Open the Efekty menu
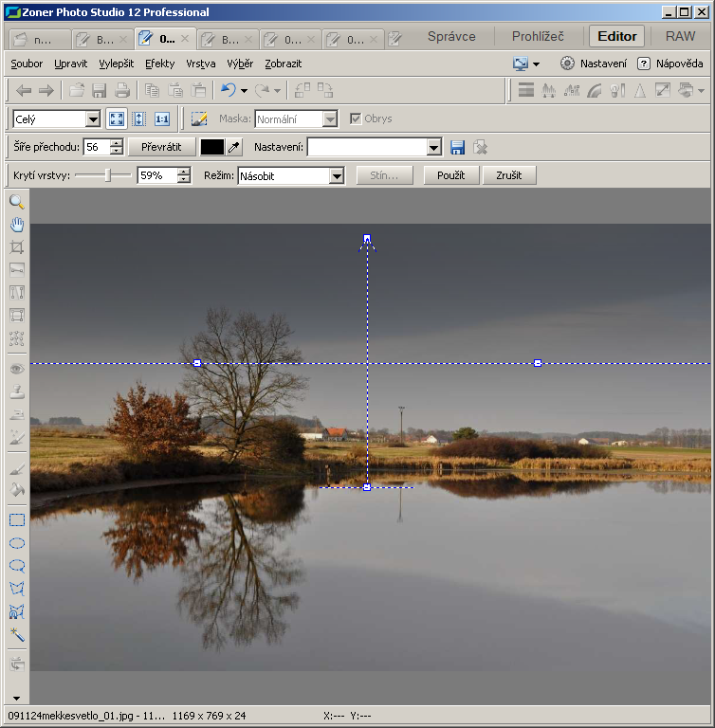Viewport: 715px width, 728px height. 159,64
